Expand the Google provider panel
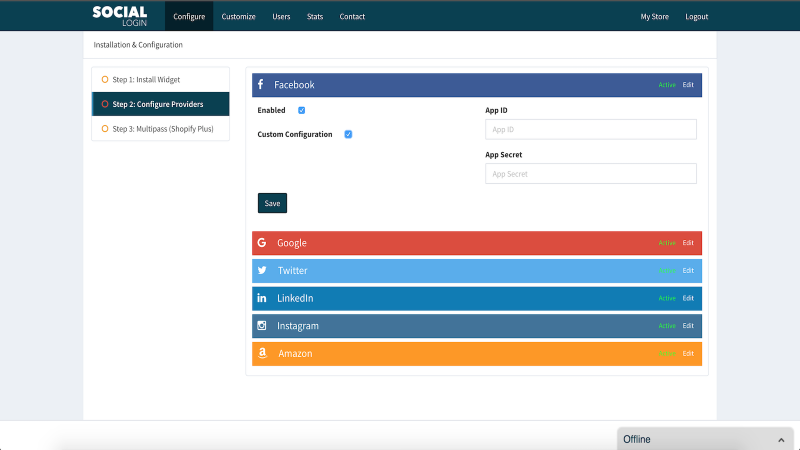 (x=477, y=243)
